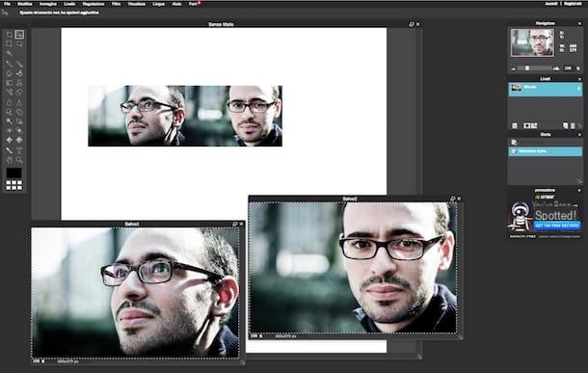Select the rectangular Marquee tool
This screenshot has width=588, height=373.
coord(9,44)
